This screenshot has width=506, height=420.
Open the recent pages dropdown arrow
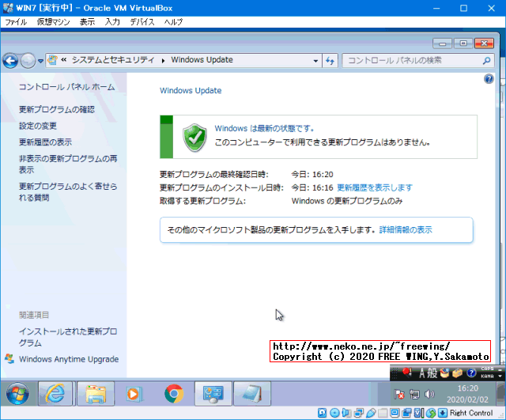(x=40, y=61)
